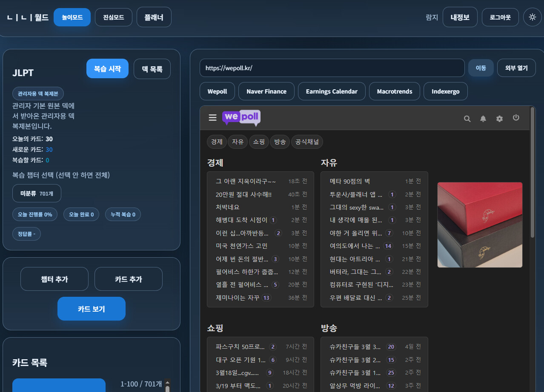This screenshot has height=392, width=544.
Task: Click the 로그아웃 button
Action: tap(500, 17)
